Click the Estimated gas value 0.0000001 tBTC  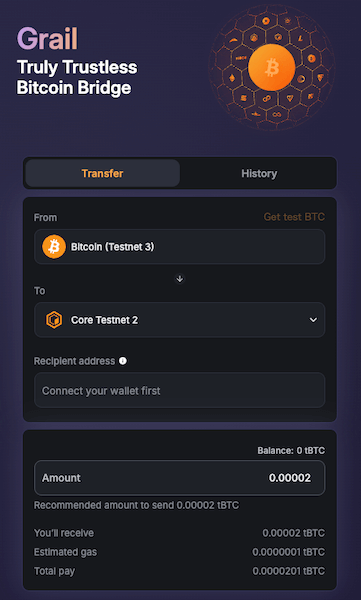click(x=289, y=552)
